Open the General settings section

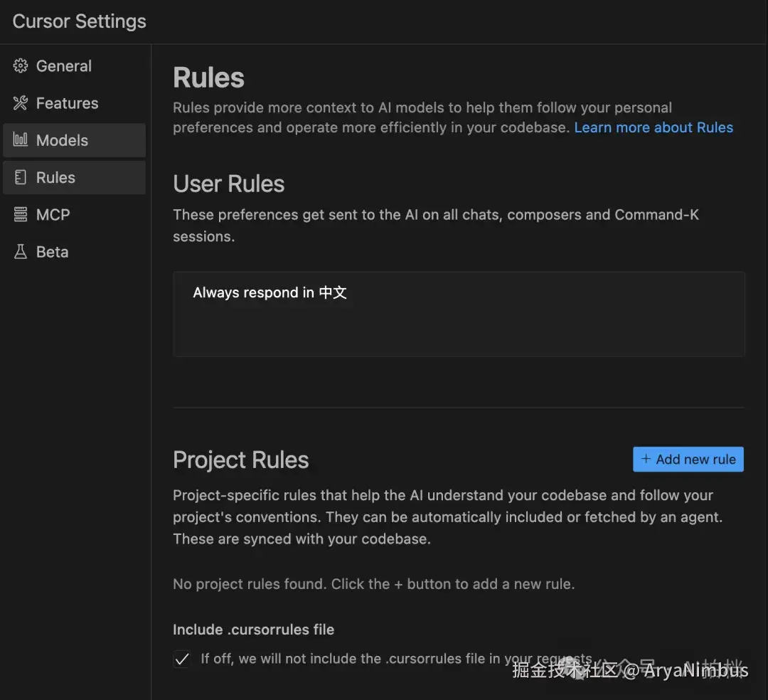[x=64, y=66]
